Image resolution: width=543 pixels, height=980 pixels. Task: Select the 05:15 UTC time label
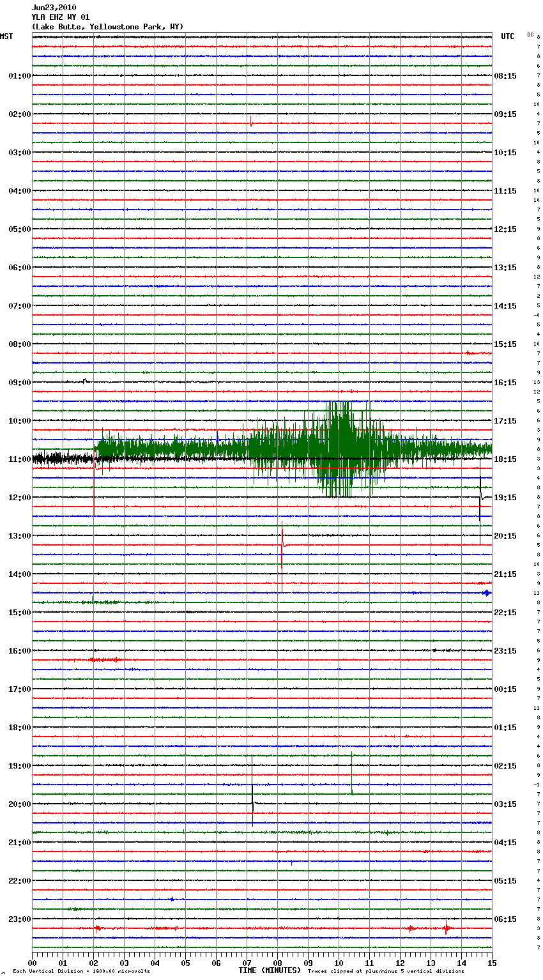505,881
